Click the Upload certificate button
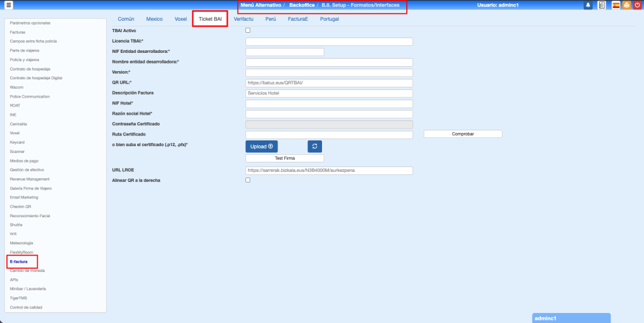644x323 pixels. point(262,146)
